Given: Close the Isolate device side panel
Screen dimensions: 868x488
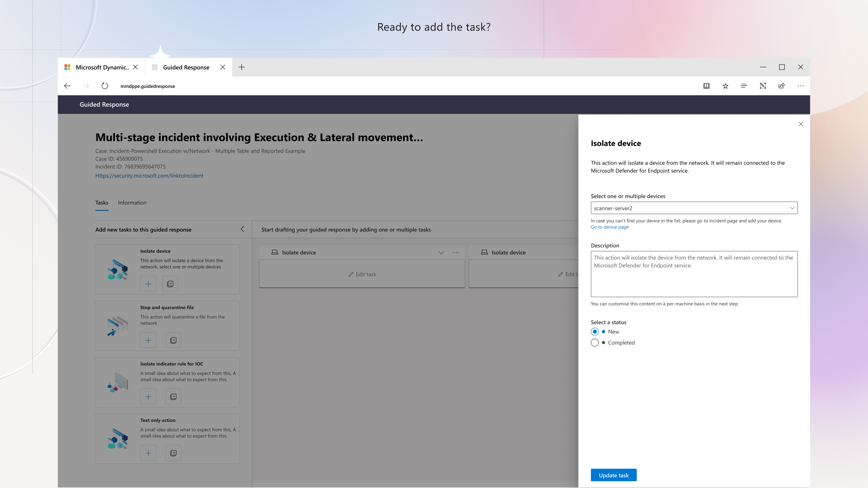Looking at the screenshot, I should (801, 124).
